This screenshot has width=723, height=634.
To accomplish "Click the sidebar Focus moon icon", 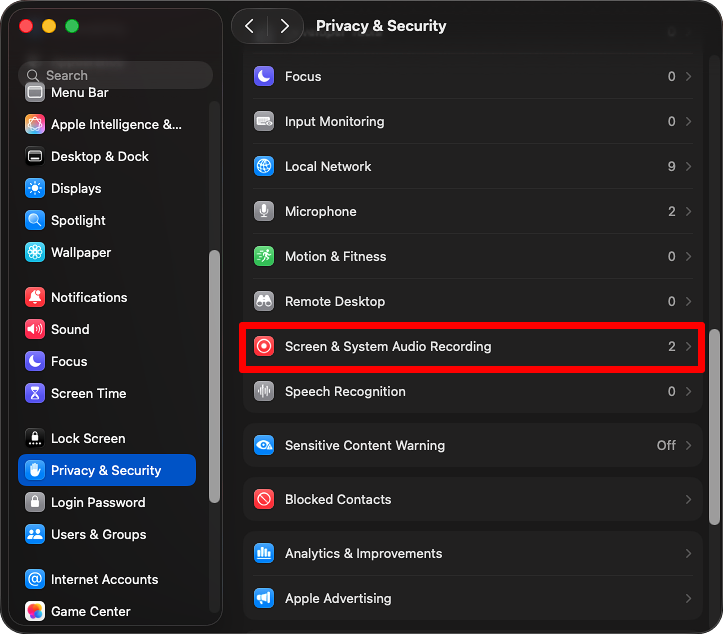I will coord(35,361).
